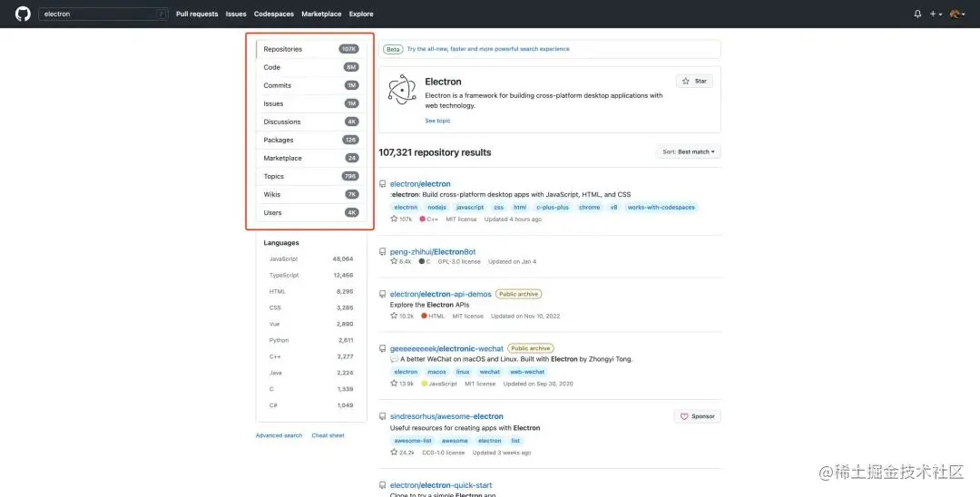Click the awesome-list topic tag
The width and height of the screenshot is (980, 497).
click(413, 441)
